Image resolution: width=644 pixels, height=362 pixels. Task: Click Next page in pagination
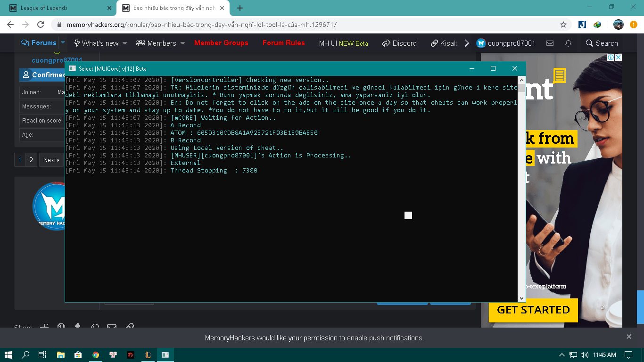coord(51,160)
